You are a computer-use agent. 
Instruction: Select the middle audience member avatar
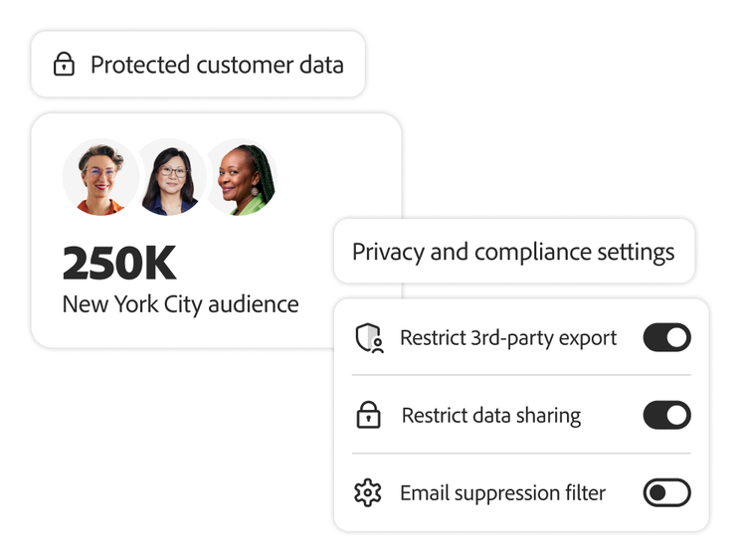(x=170, y=178)
